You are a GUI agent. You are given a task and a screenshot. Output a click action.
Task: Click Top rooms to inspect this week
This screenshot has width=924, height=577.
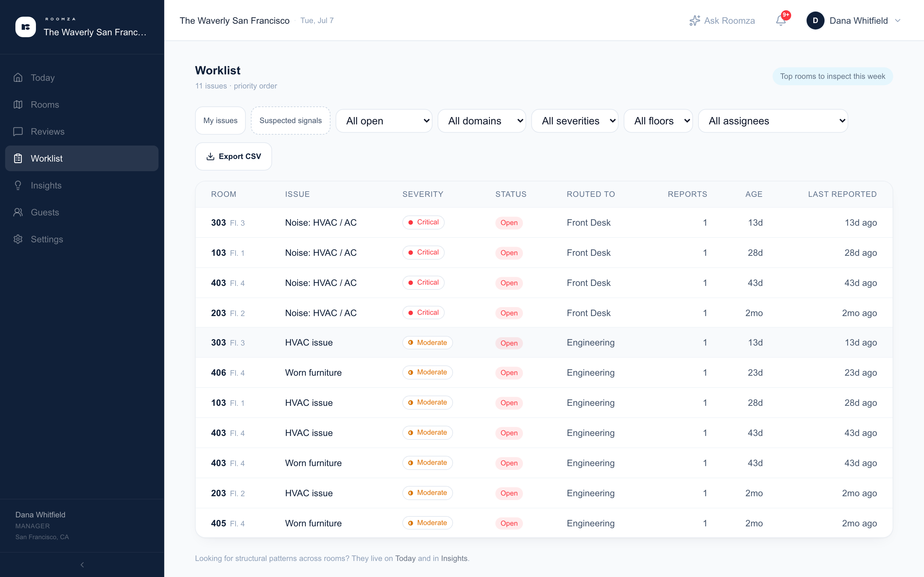pyautogui.click(x=832, y=76)
